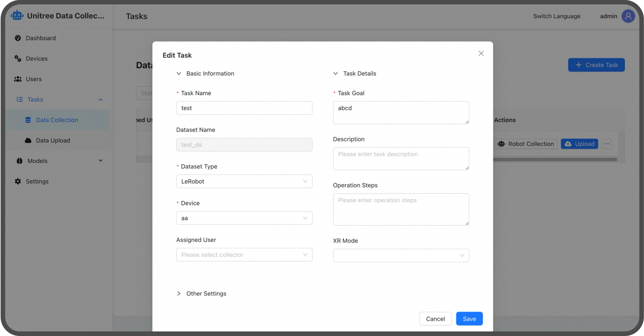Save the edited task
Viewport: 644px width, 336px height.
click(469, 319)
